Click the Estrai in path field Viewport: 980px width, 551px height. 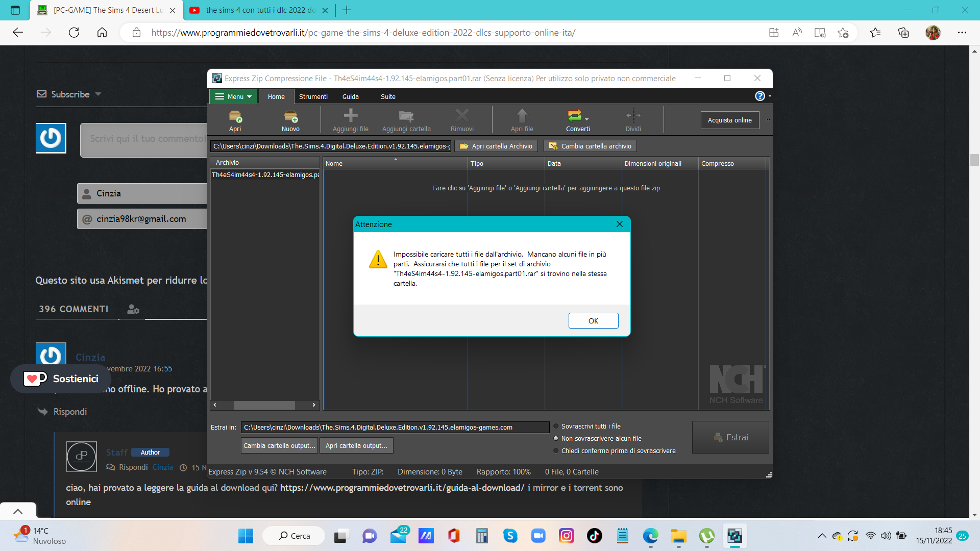coord(395,427)
